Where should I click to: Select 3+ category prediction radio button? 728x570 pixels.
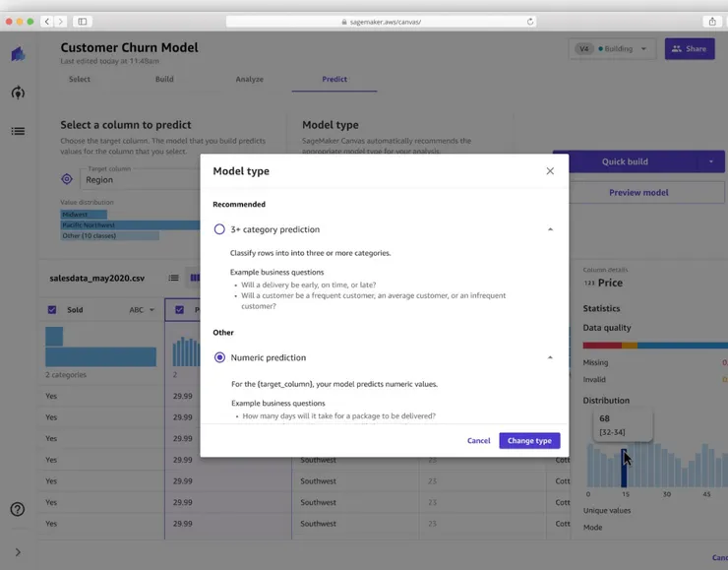pos(219,229)
